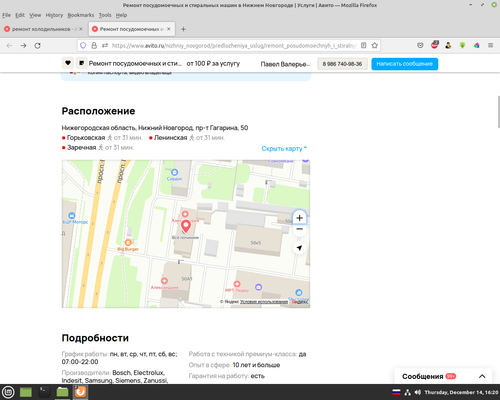The height and width of the screenshot is (400, 500).
Task: Click the padlock site security icon
Action: tap(94, 46)
